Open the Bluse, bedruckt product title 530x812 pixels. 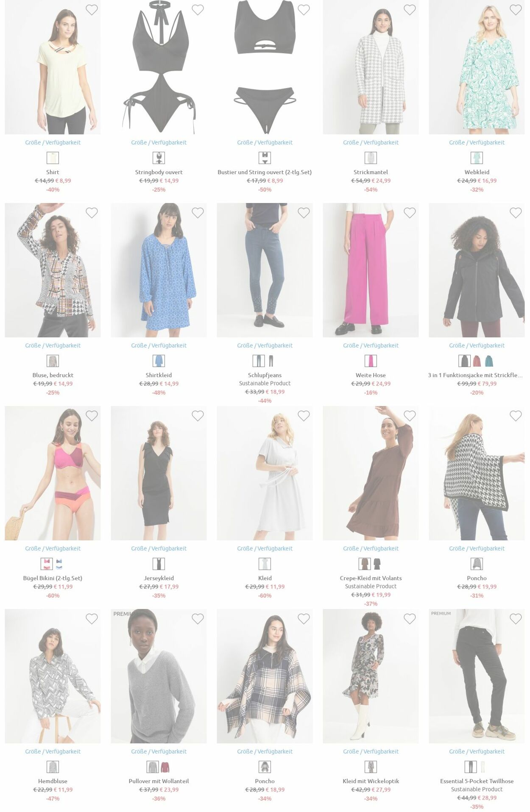pyautogui.click(x=53, y=375)
